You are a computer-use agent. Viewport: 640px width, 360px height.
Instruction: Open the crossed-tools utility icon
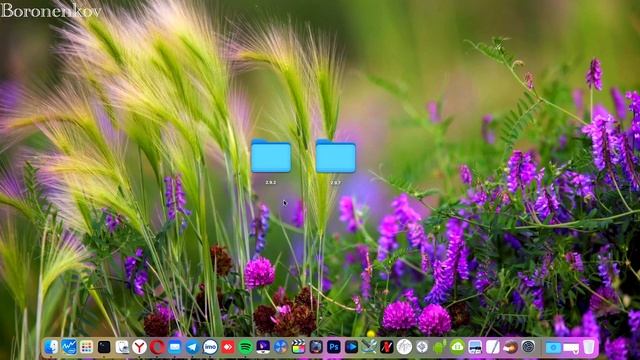click(369, 347)
